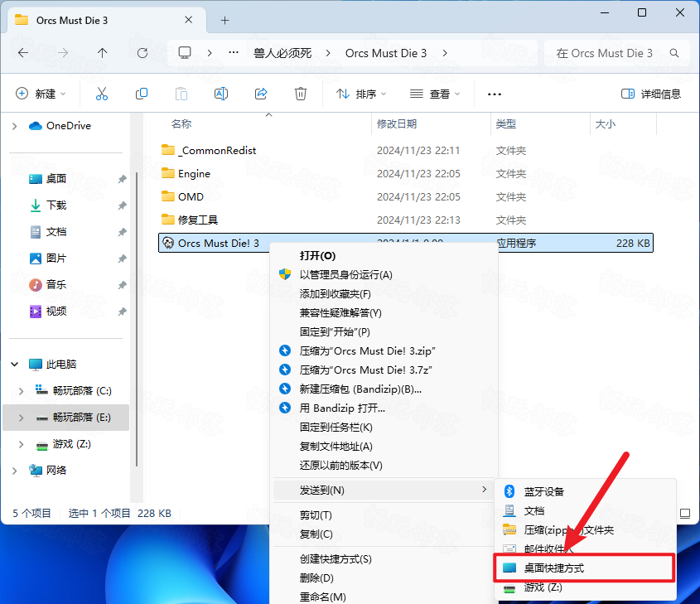The height and width of the screenshot is (604, 700).
Task: Click the pin icon next to 文档
Action: pyautogui.click(x=122, y=232)
